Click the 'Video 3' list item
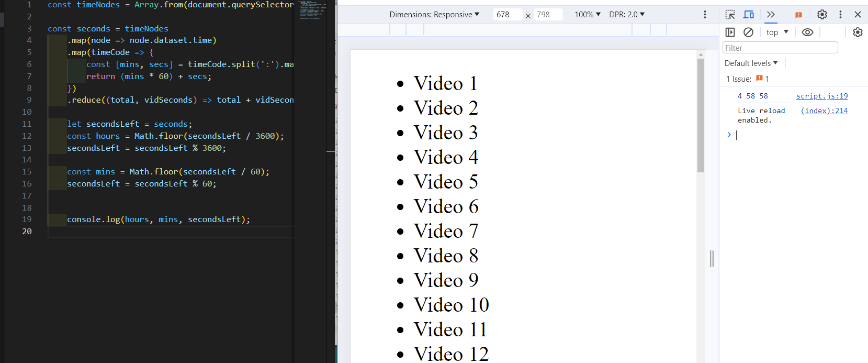Image resolution: width=868 pixels, height=363 pixels. click(x=446, y=133)
